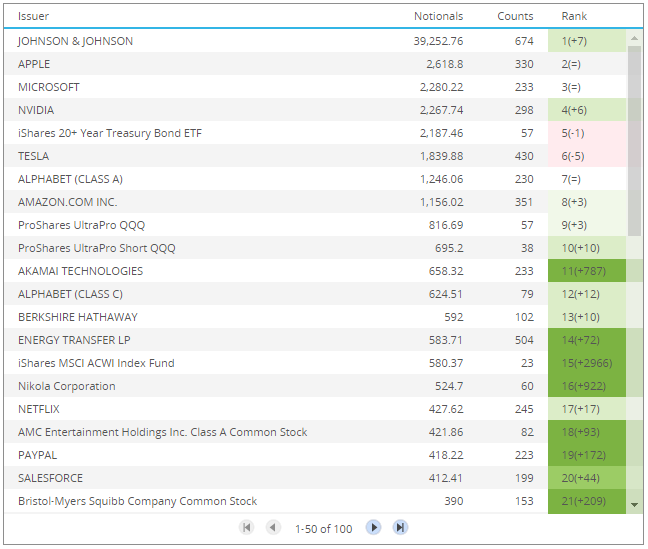This screenshot has height=549, width=648.
Task: Click the 1-50 of 100 page indicator
Action: [x=324, y=529]
